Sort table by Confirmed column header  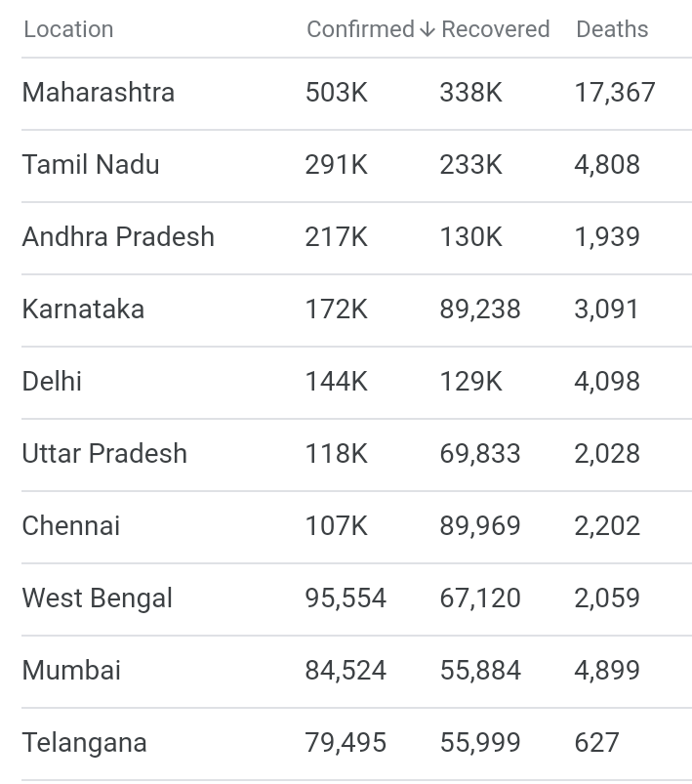pos(360,29)
